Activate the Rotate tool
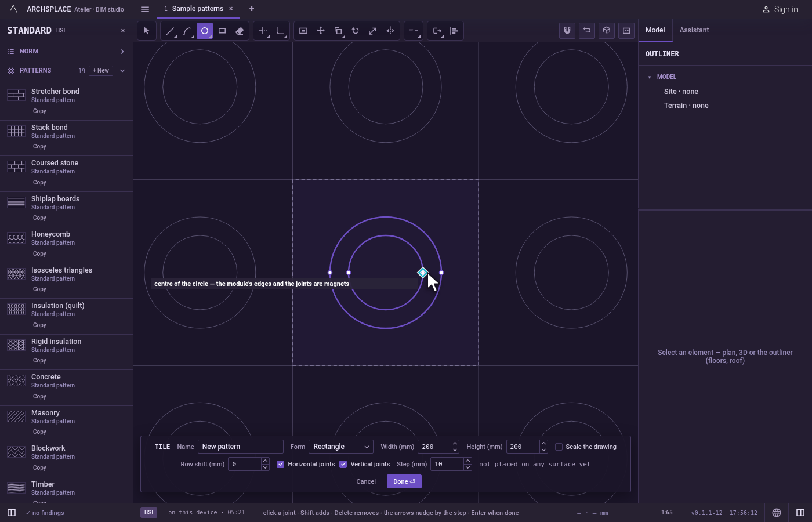Viewport: 812px width, 522px height. [356, 31]
